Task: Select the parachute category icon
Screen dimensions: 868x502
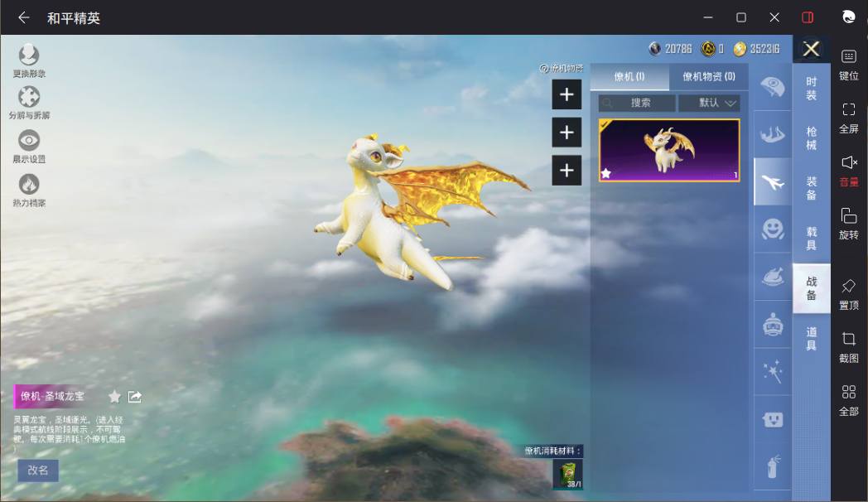Action: (773, 86)
